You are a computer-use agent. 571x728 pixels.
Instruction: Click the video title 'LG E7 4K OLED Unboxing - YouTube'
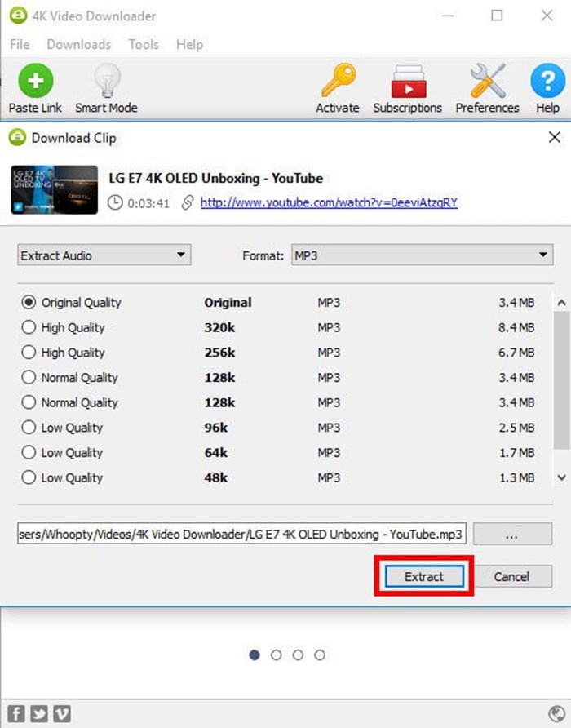point(216,178)
